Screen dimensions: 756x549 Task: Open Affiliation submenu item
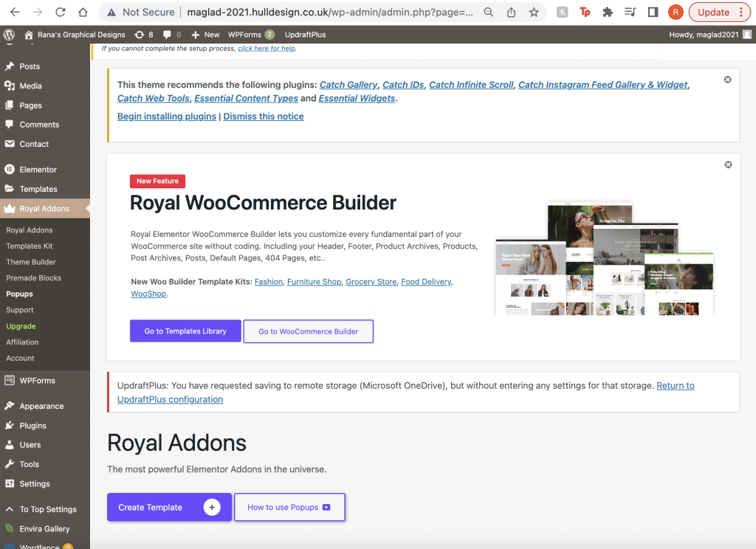(x=22, y=342)
